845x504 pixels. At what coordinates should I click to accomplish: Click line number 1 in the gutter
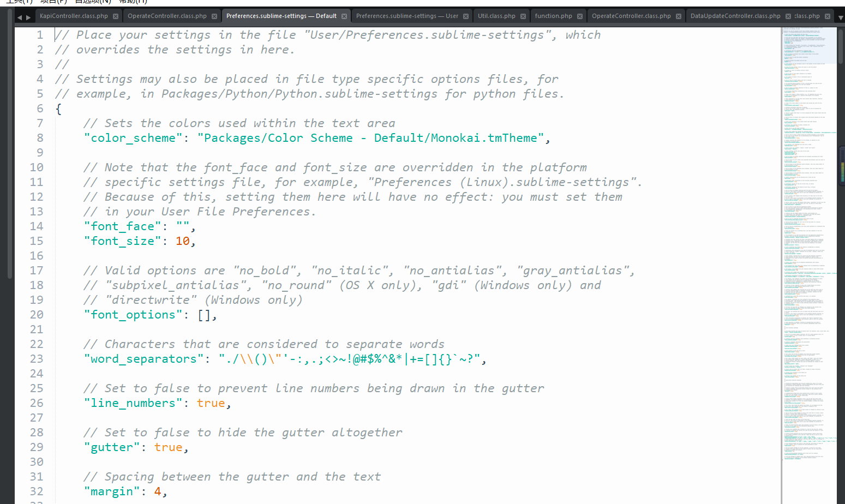[x=40, y=35]
